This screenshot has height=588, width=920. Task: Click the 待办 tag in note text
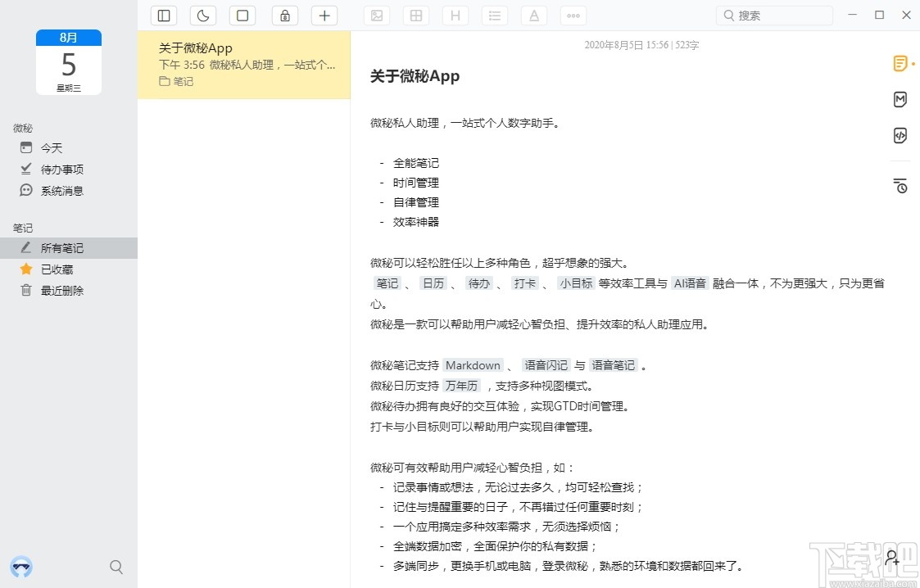coord(478,283)
